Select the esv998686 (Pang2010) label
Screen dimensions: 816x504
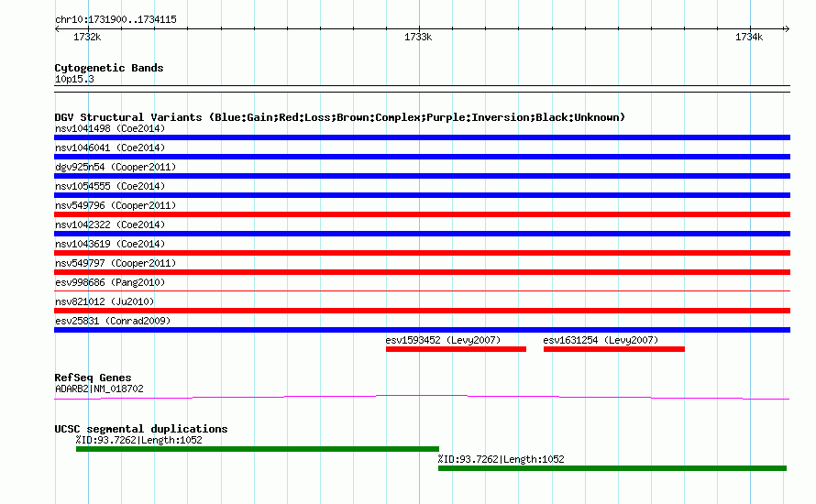pyautogui.click(x=110, y=282)
